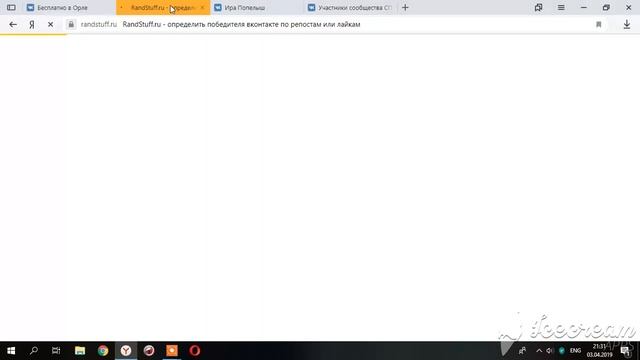Open the side panel toggle icon
Viewport: 640px width, 360px height.
point(11,7)
